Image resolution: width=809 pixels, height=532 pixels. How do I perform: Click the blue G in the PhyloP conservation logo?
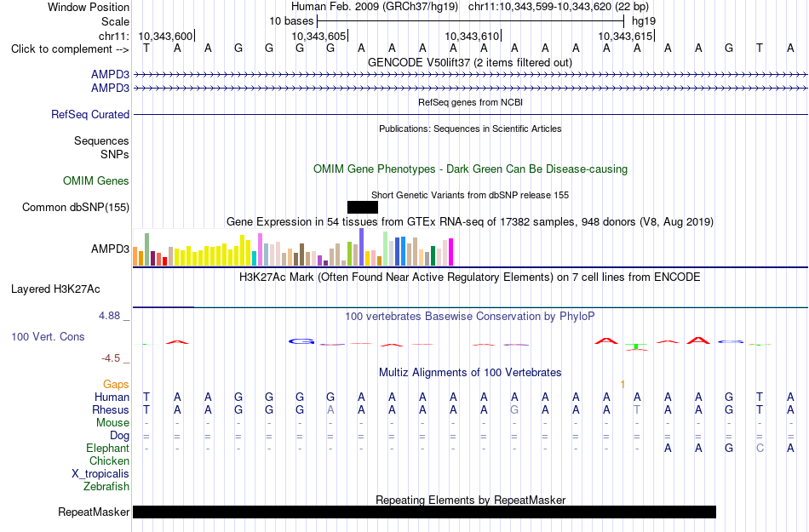coord(301,341)
